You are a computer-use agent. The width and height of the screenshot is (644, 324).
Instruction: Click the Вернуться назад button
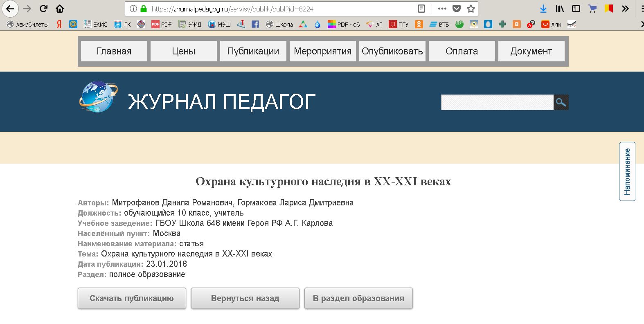tap(245, 298)
